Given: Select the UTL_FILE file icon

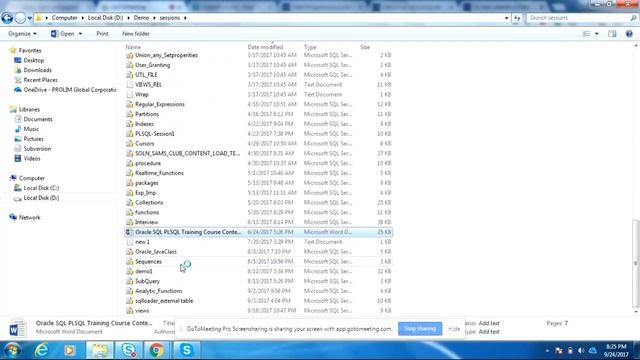Looking at the screenshot, I should pyautogui.click(x=129, y=75).
